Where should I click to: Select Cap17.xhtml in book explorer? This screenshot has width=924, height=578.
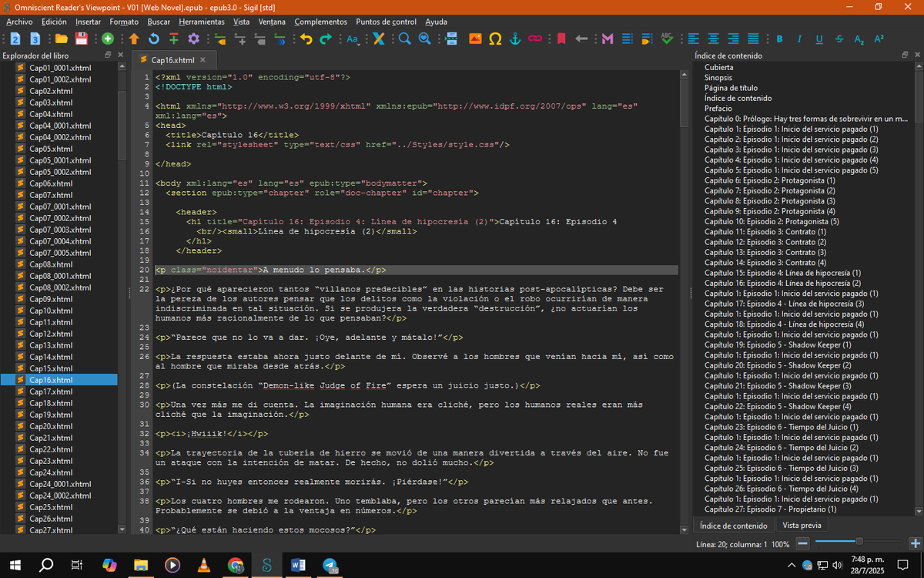[x=51, y=391]
